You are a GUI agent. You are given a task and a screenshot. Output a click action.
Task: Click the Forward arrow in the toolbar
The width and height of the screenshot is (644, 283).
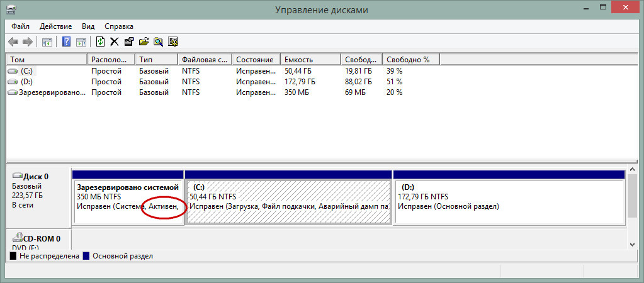[28, 42]
